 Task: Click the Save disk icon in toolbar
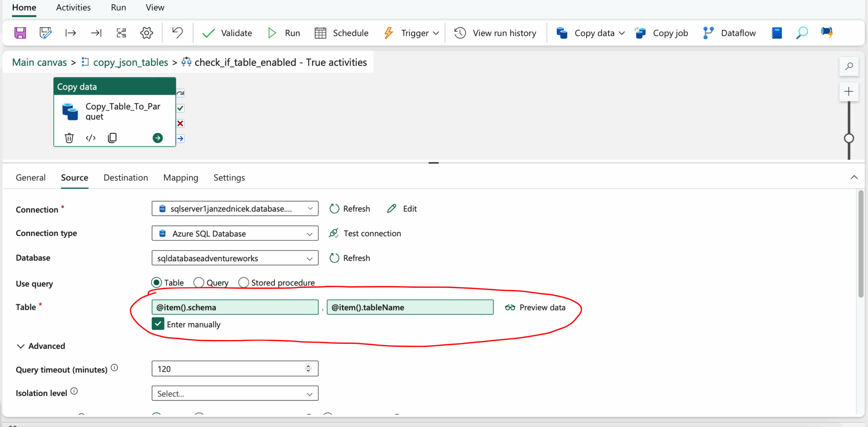point(20,33)
